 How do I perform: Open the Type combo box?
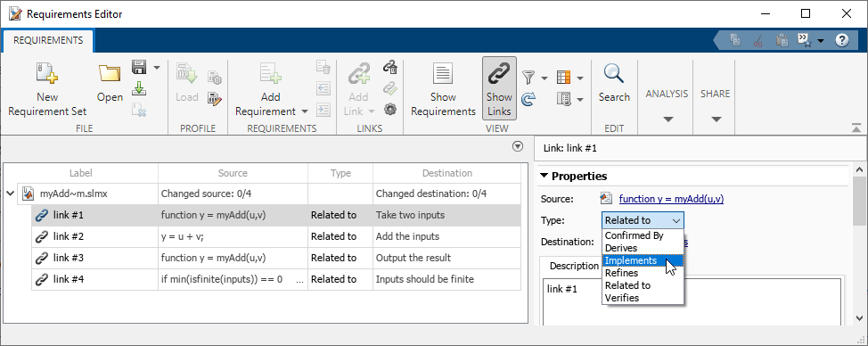643,220
